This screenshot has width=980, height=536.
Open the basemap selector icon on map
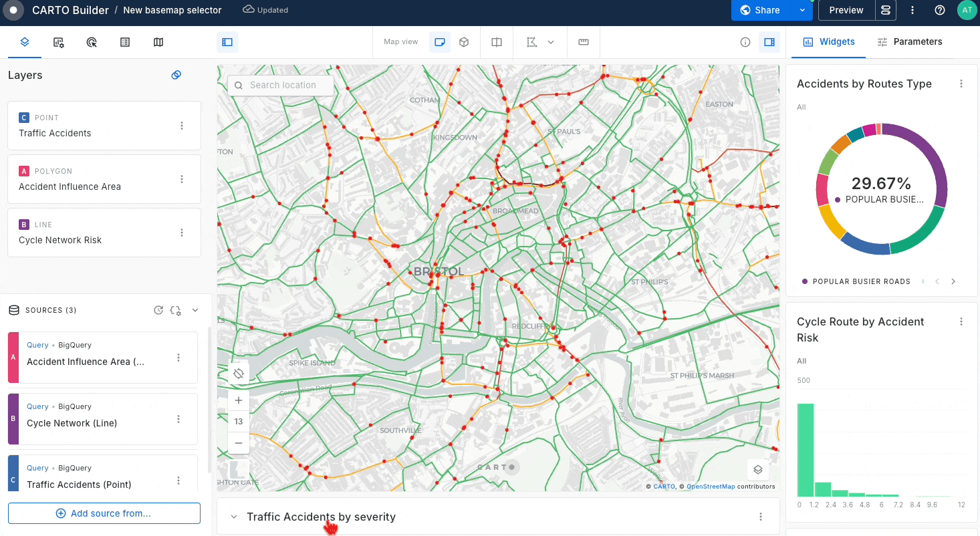pos(757,469)
